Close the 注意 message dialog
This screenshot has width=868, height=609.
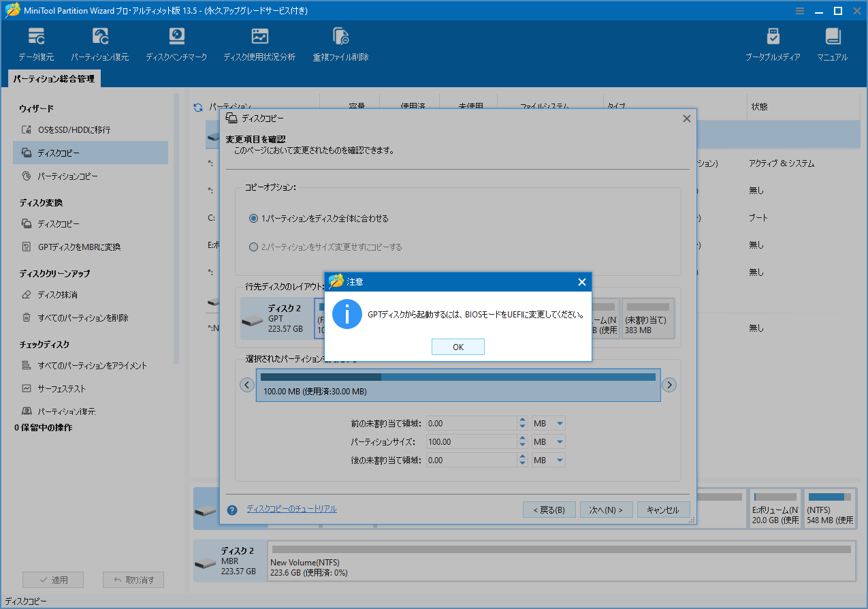581,282
